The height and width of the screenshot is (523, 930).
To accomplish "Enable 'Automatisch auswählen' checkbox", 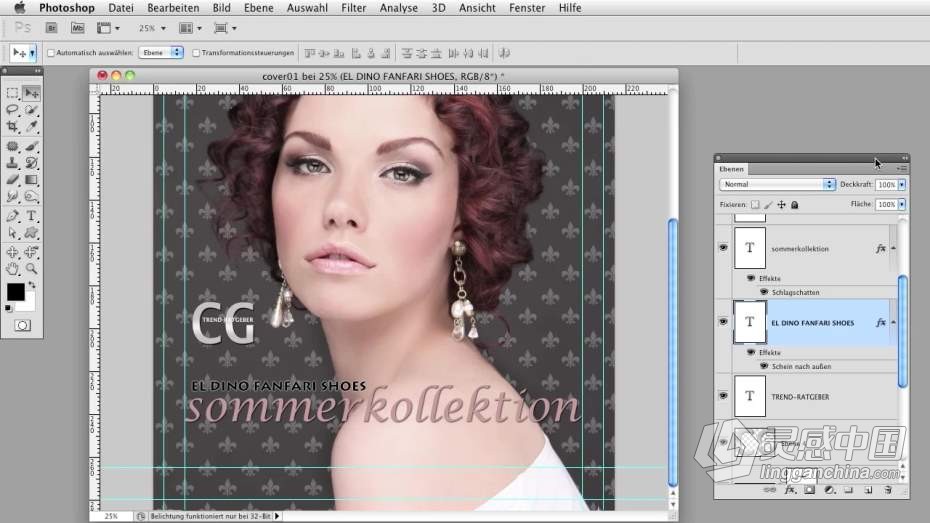I will 51,53.
